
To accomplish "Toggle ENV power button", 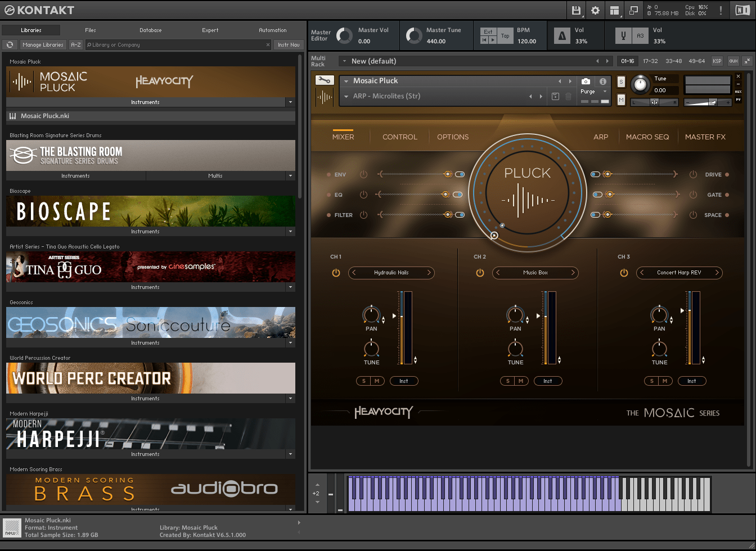I will [364, 175].
